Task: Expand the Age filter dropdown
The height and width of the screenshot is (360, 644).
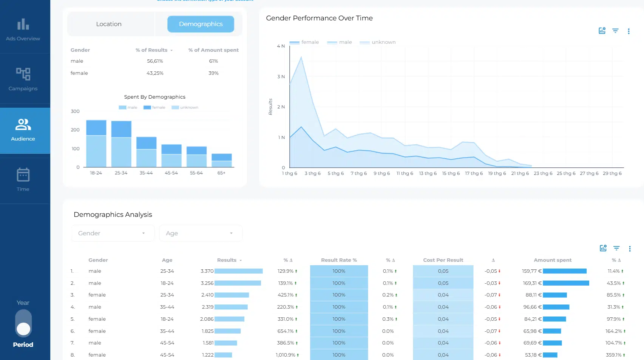Action: click(x=201, y=233)
